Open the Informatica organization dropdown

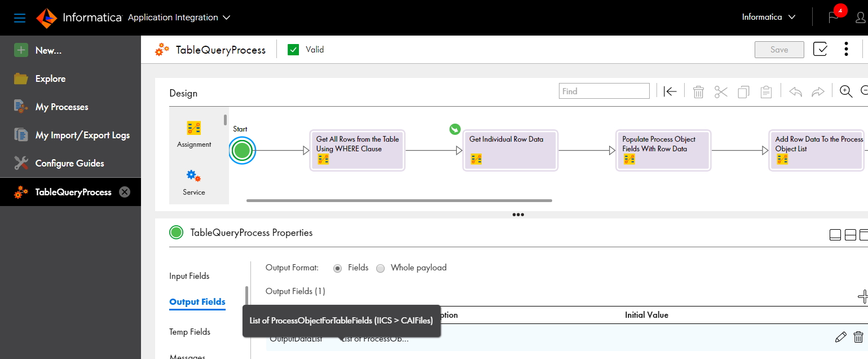[x=769, y=17]
